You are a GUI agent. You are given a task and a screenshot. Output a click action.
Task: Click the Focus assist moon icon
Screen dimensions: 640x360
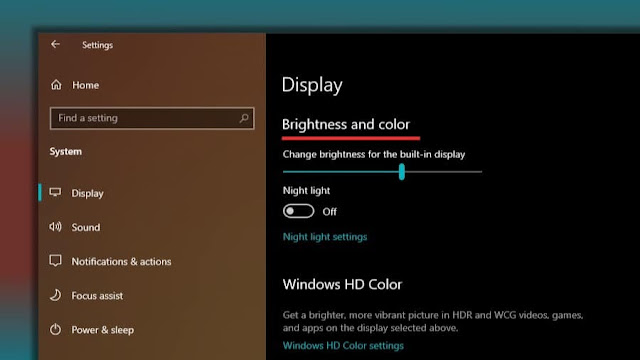[56, 295]
